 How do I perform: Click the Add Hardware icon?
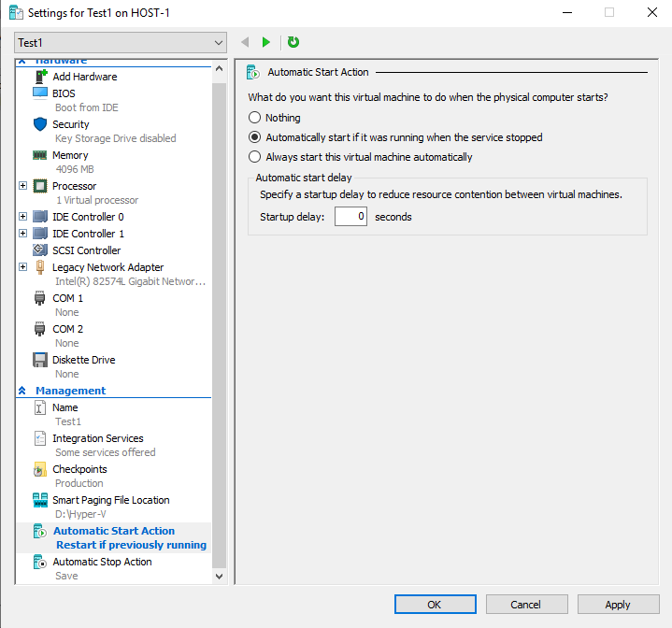[x=40, y=77]
